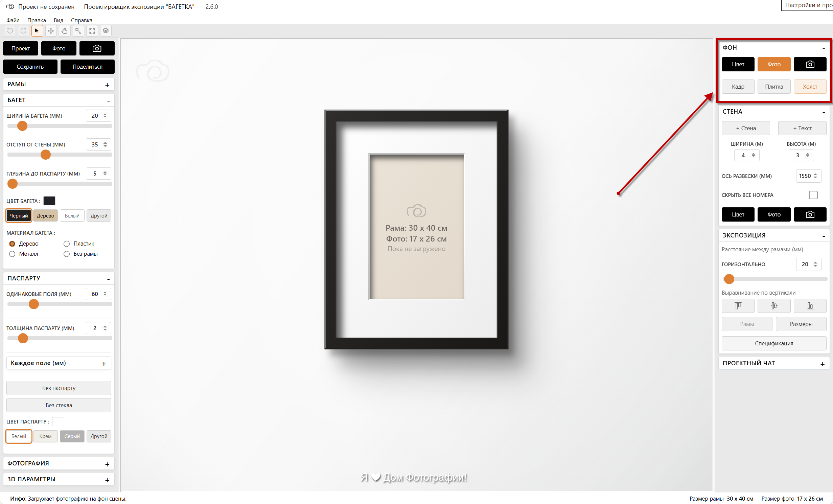Click the Холст background mode button
This screenshot has height=504, width=833.
click(810, 87)
